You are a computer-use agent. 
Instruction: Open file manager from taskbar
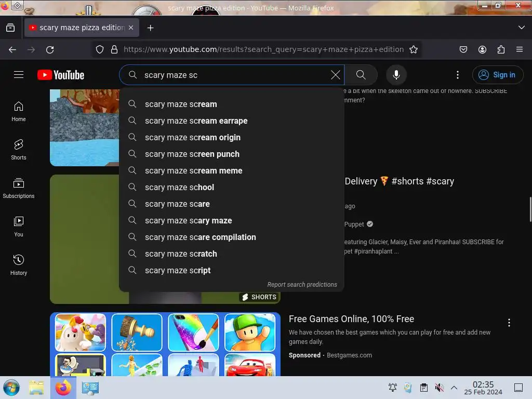(36, 388)
